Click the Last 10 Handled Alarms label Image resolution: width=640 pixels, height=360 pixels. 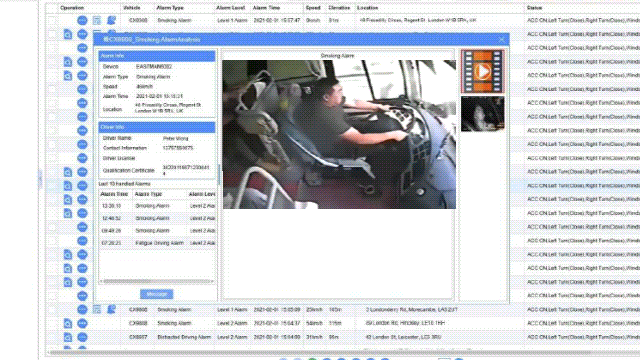coord(124,184)
